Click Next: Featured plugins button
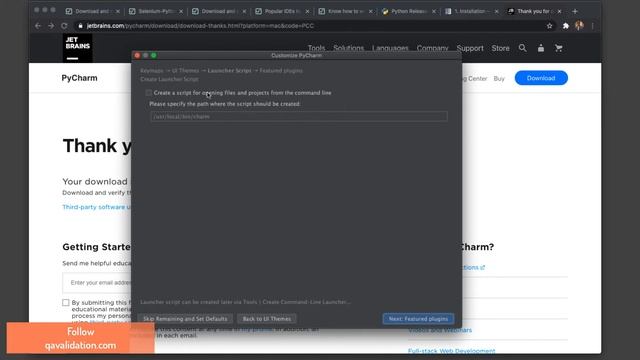This screenshot has height=360, width=640. 418,319
